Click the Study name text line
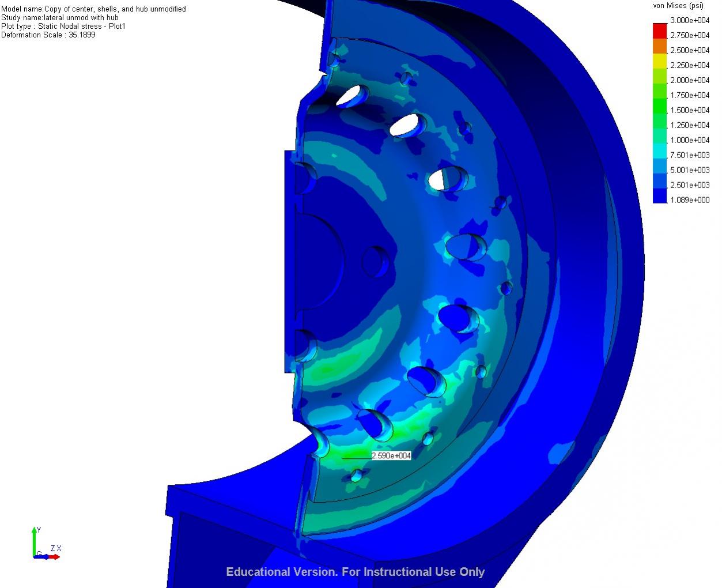Image resolution: width=722 pixels, height=588 pixels. click(60, 18)
